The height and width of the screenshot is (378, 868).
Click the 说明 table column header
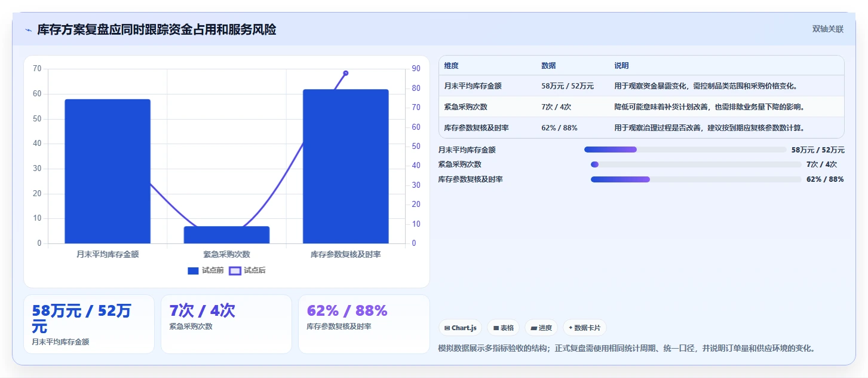621,66
